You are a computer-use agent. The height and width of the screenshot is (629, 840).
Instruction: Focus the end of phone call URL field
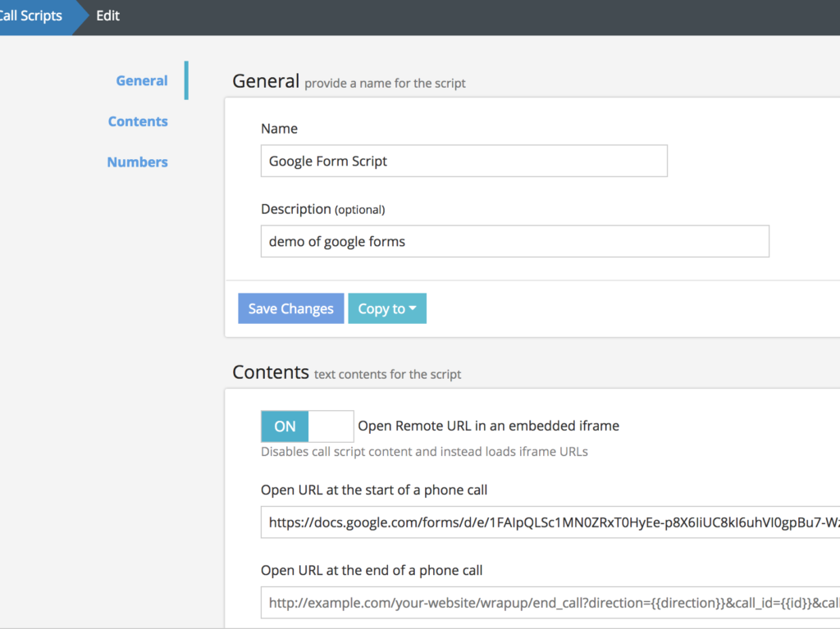click(x=550, y=603)
